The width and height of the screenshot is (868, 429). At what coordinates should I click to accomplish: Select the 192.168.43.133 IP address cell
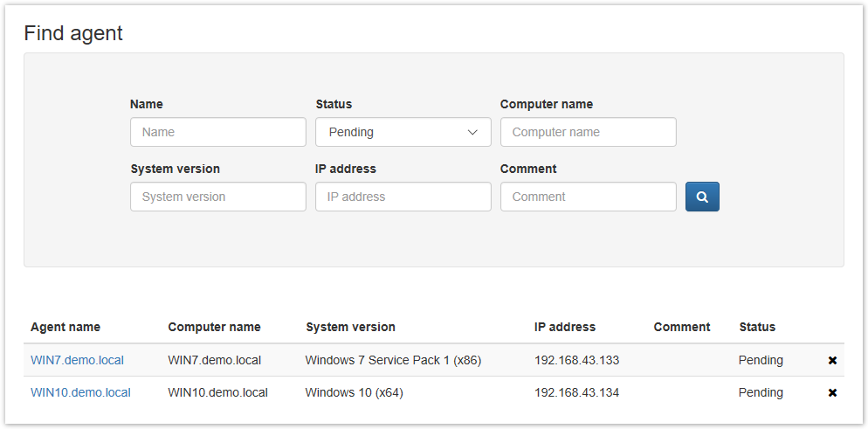pos(576,360)
